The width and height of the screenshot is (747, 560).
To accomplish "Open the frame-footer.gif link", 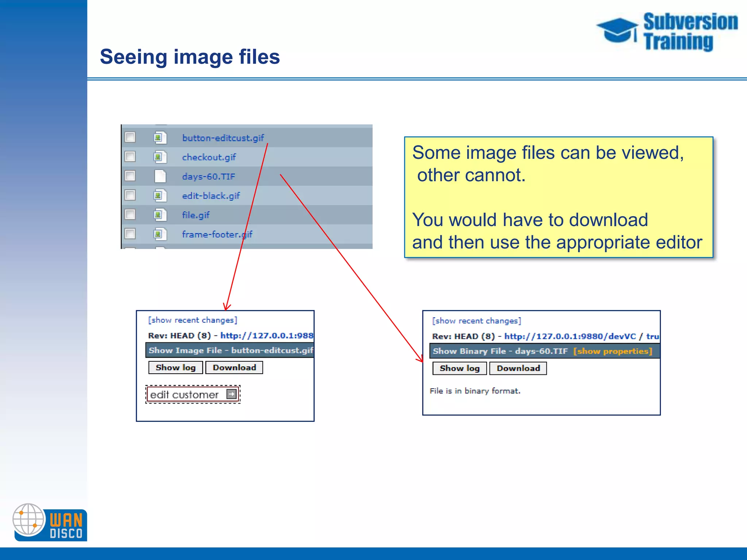I will (x=217, y=234).
